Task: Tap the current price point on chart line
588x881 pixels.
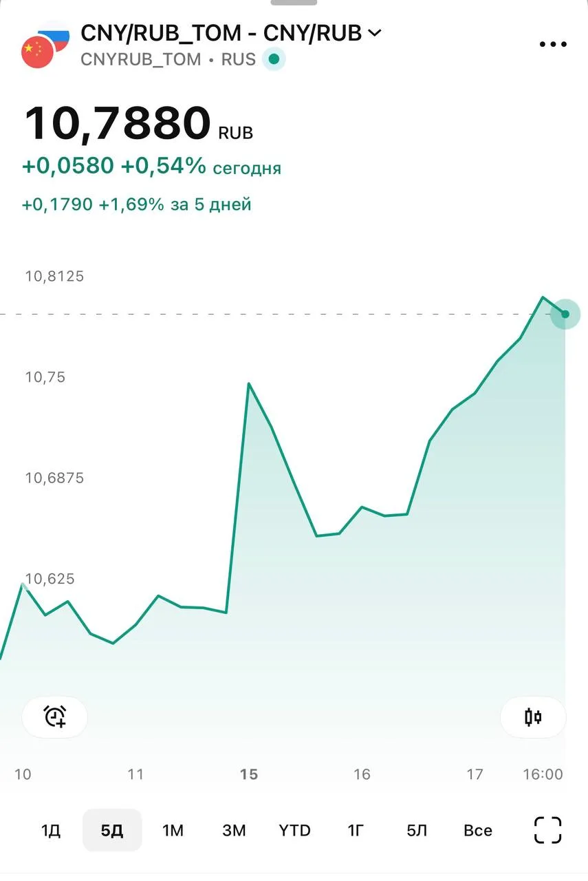Action: 565,314
